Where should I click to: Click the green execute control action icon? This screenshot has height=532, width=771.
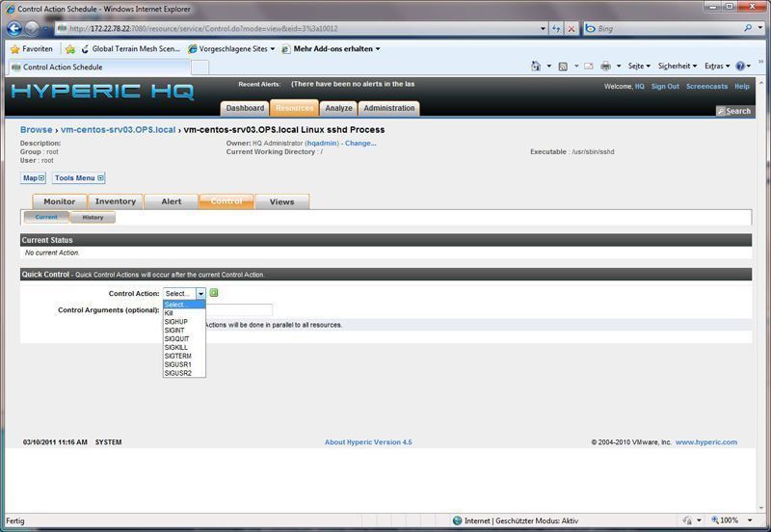(214, 293)
